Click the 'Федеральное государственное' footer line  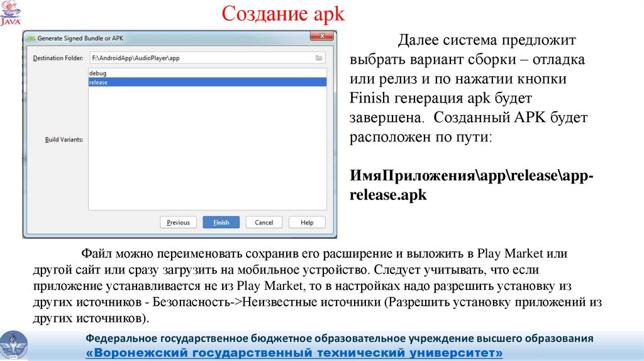point(340,338)
